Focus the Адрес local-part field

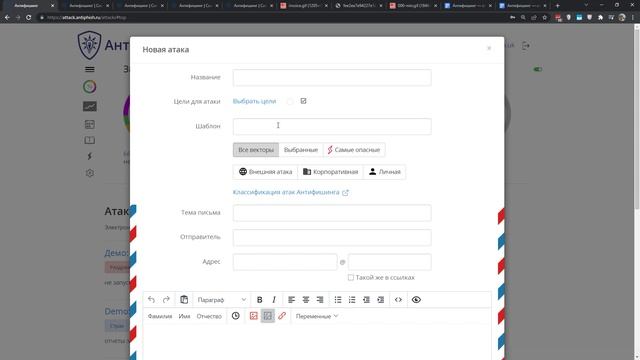point(285,262)
